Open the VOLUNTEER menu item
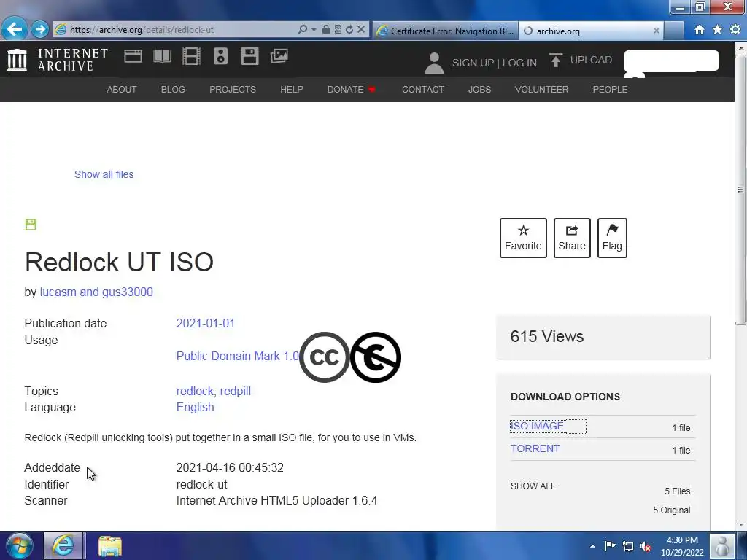747x560 pixels. click(541, 90)
